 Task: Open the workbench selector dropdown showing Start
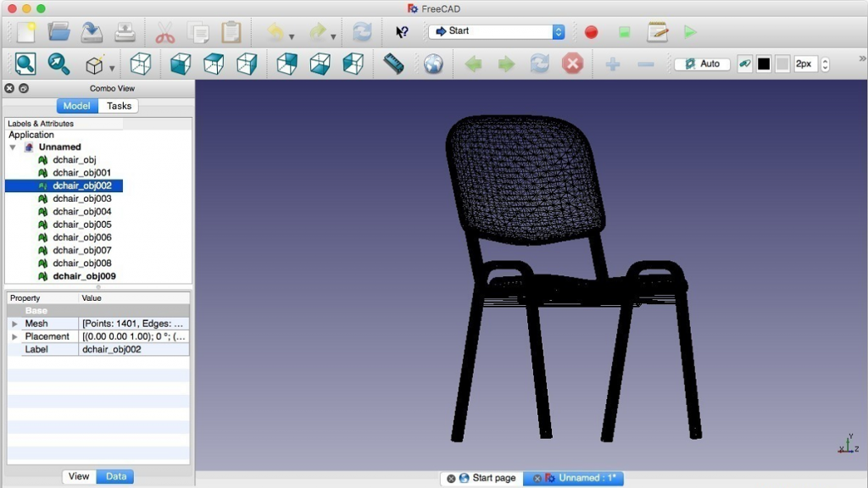(496, 31)
